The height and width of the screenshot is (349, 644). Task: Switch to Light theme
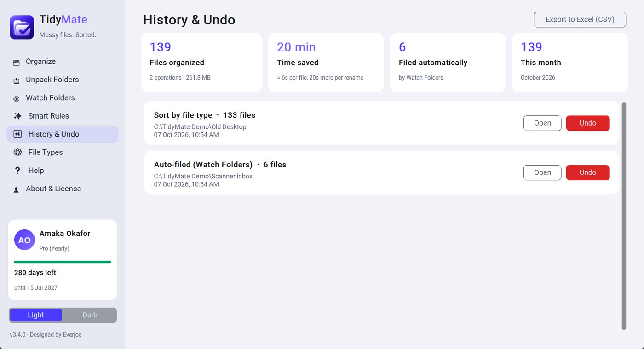tap(36, 315)
